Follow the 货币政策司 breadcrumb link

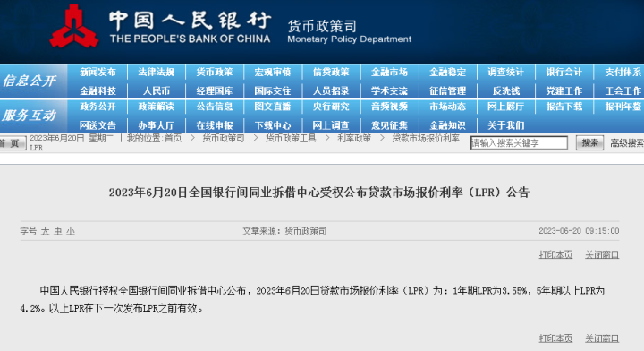pos(224,138)
